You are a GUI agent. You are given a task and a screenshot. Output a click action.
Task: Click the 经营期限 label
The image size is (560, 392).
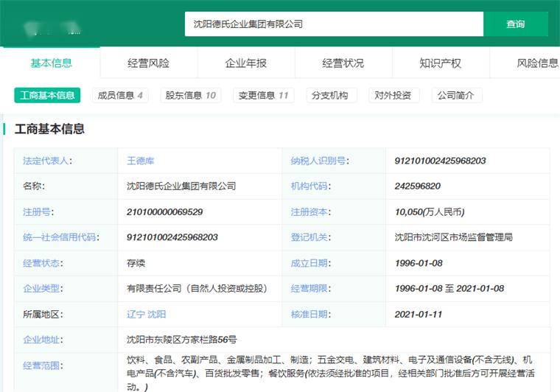(311, 288)
